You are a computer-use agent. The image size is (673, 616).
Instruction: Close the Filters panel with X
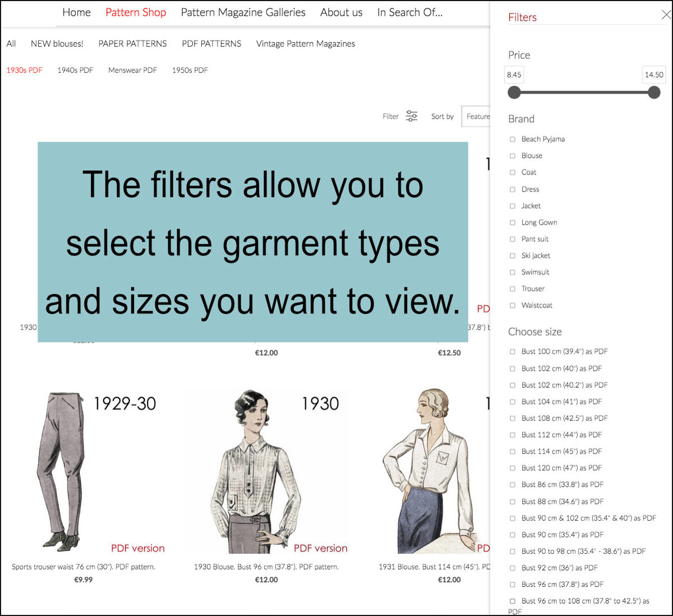coord(666,15)
